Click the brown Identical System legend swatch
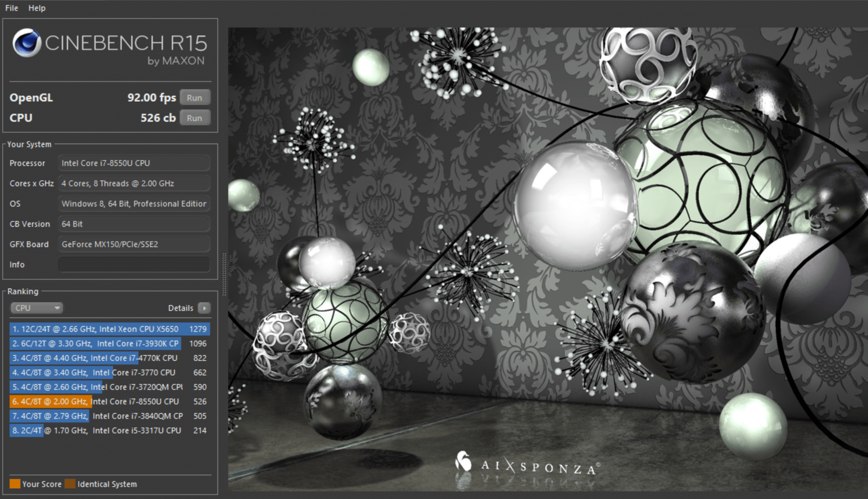 70,484
